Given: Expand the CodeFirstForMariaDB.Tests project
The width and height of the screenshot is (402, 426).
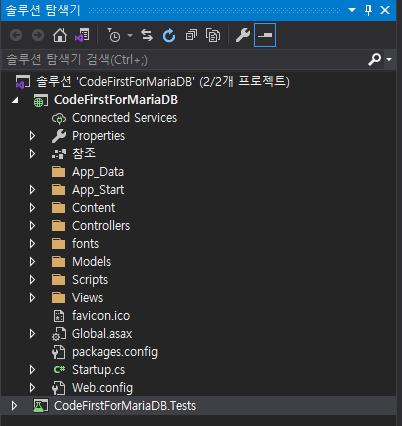Looking at the screenshot, I should 14,406.
